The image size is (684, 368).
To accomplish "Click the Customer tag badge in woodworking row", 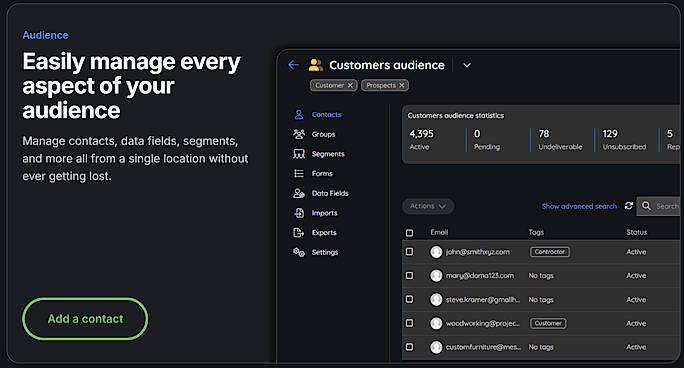I will (548, 323).
